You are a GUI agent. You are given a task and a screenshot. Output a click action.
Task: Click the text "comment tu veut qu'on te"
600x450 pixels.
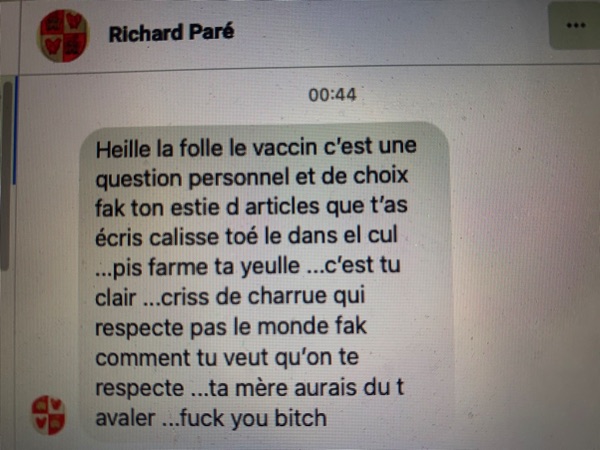tap(227, 357)
